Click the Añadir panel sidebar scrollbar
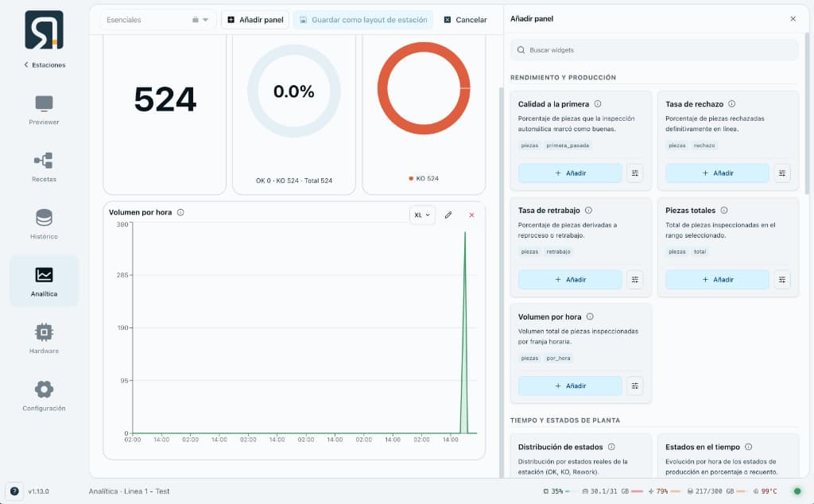 807,113
